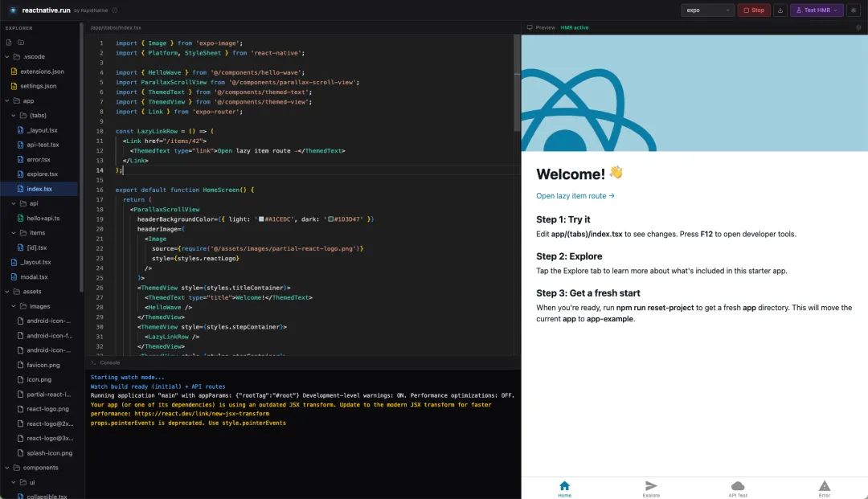Screen dimensions: 868x499
Task: Open the expo template dropdown
Action: [x=707, y=10]
